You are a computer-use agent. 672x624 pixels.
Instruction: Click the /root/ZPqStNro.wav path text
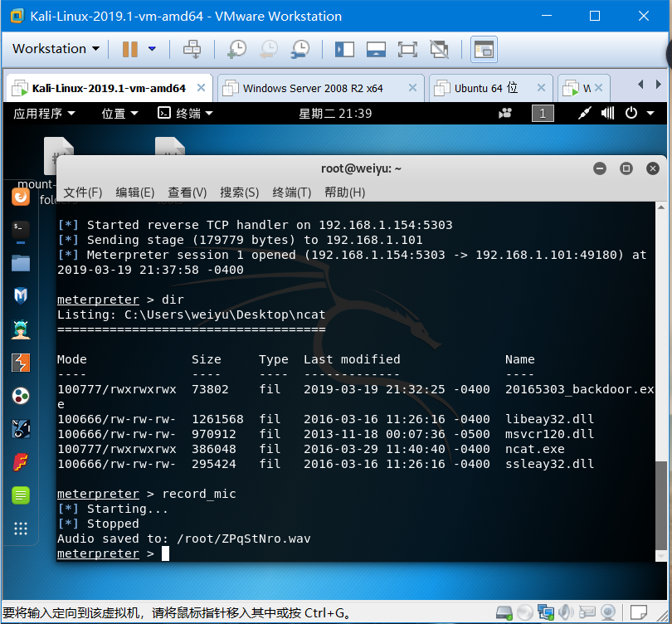tap(244, 539)
